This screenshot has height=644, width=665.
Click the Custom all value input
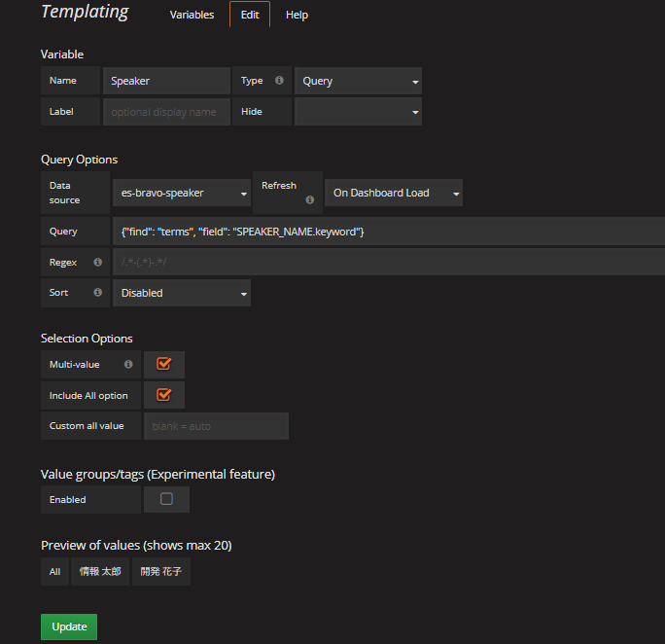216,426
